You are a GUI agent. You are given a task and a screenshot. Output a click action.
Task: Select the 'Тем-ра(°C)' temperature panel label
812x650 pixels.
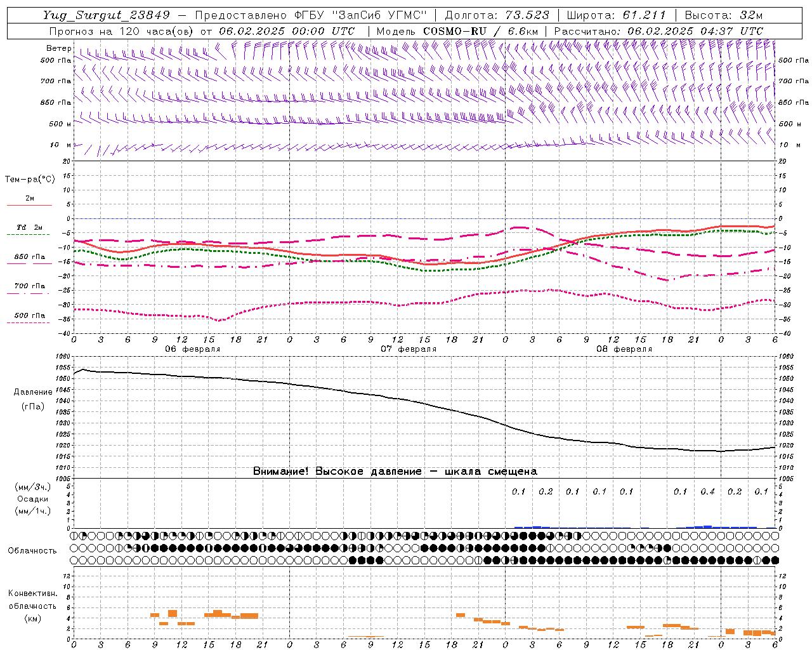click(x=30, y=180)
